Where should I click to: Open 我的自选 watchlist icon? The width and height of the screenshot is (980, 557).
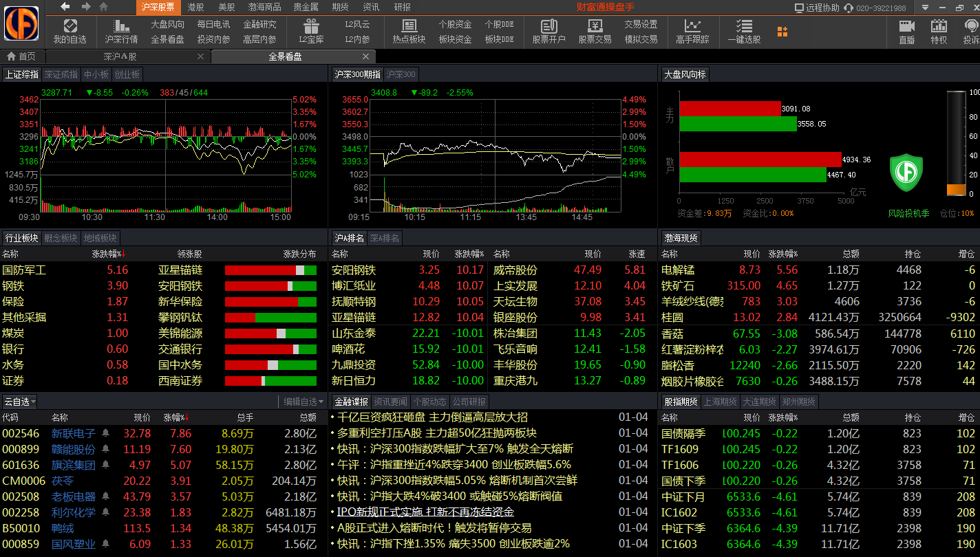coord(70,27)
